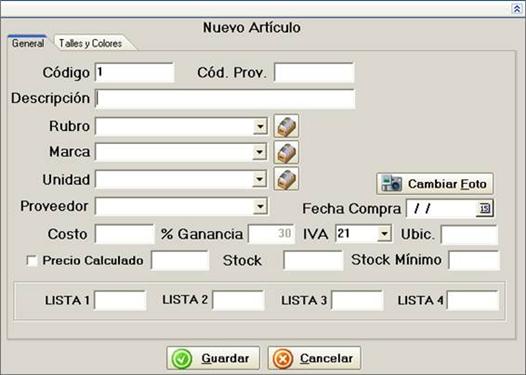Switch to the Talles y Colores tab
The height and width of the screenshot is (375, 526).
[91, 43]
